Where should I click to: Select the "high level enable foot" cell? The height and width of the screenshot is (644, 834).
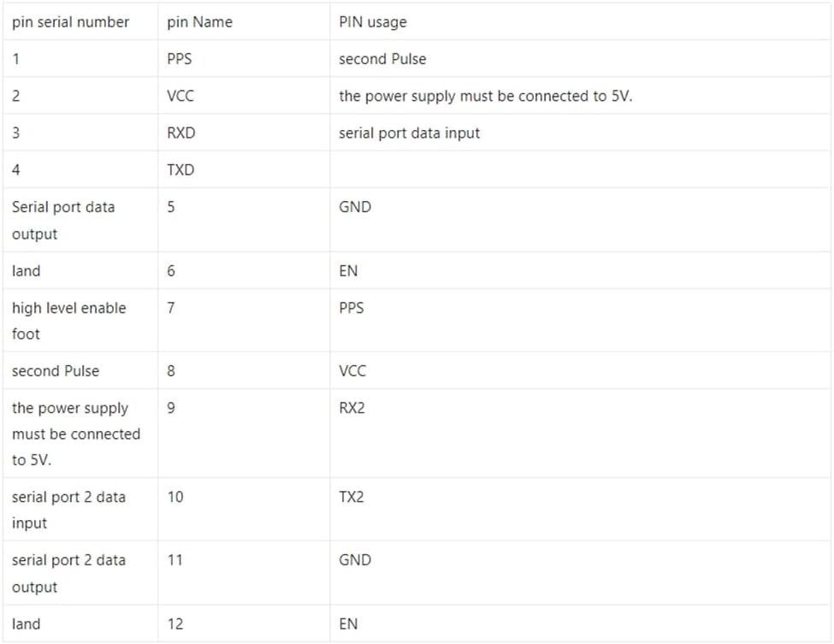pos(68,320)
